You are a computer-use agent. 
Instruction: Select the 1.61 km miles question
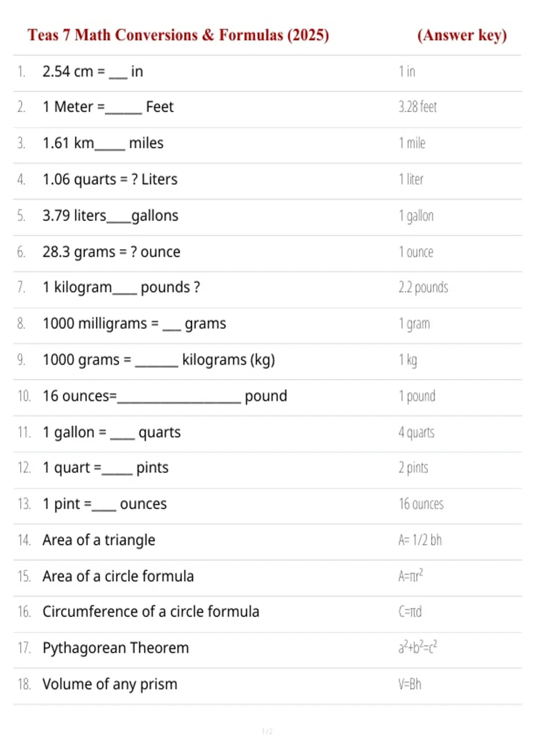(103, 143)
